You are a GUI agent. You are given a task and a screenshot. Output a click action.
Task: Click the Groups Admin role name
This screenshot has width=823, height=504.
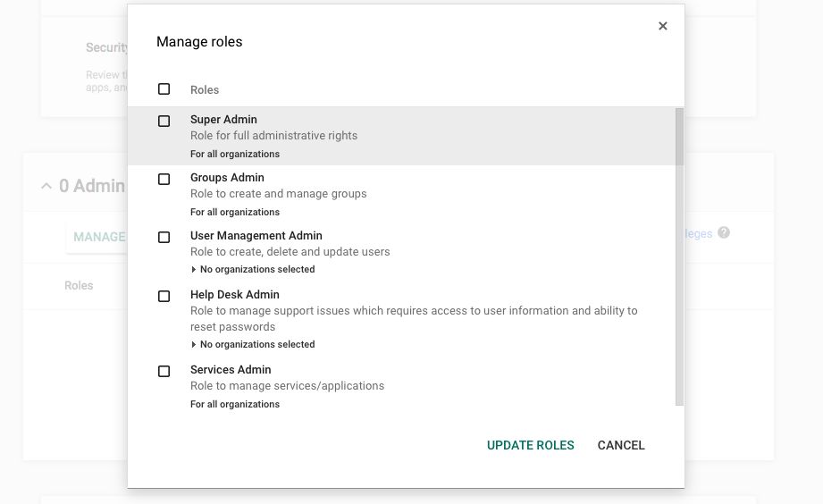(x=226, y=178)
